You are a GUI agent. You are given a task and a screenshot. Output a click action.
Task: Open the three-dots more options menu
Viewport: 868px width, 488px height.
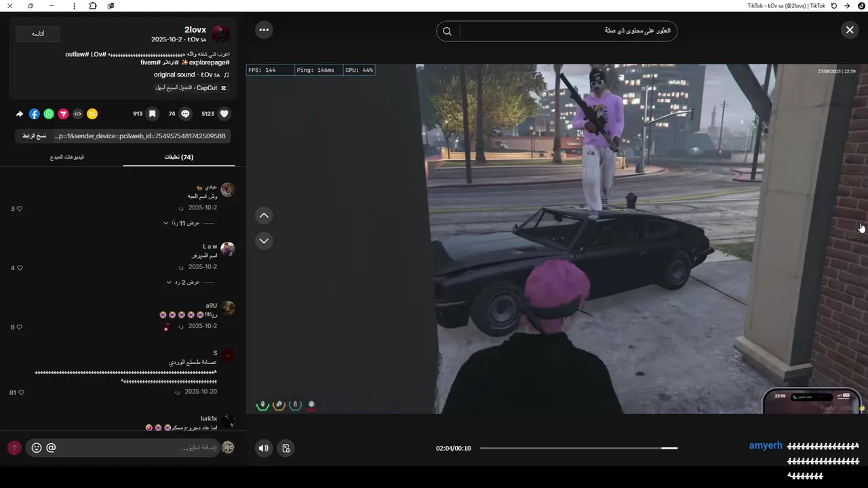tap(264, 30)
